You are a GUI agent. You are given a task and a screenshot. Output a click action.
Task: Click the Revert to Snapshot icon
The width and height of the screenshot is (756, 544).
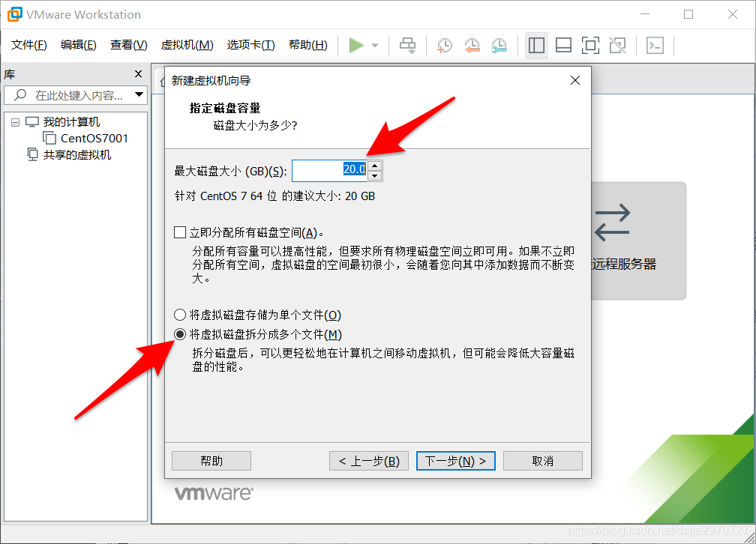click(472, 45)
